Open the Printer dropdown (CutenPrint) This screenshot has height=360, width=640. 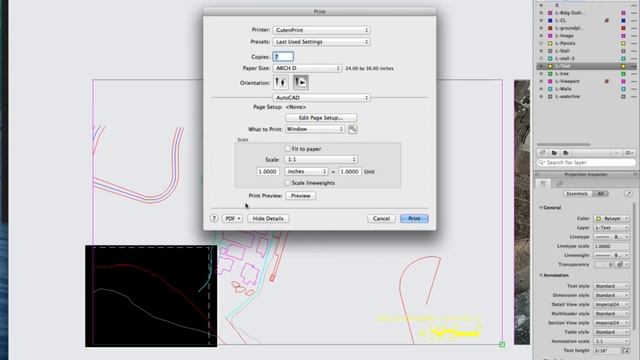(321, 30)
